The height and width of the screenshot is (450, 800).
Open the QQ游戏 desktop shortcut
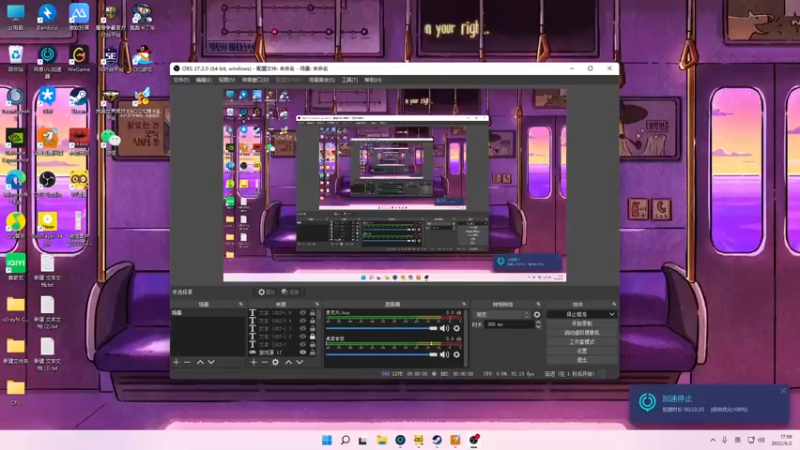pyautogui.click(x=142, y=59)
